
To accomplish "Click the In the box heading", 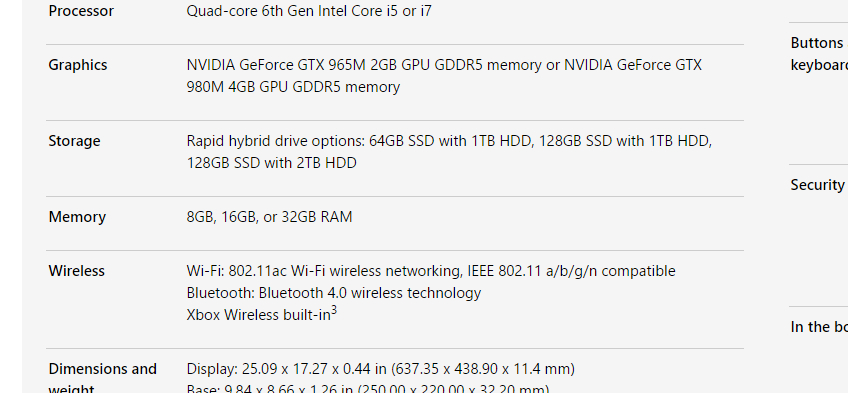I will point(819,327).
